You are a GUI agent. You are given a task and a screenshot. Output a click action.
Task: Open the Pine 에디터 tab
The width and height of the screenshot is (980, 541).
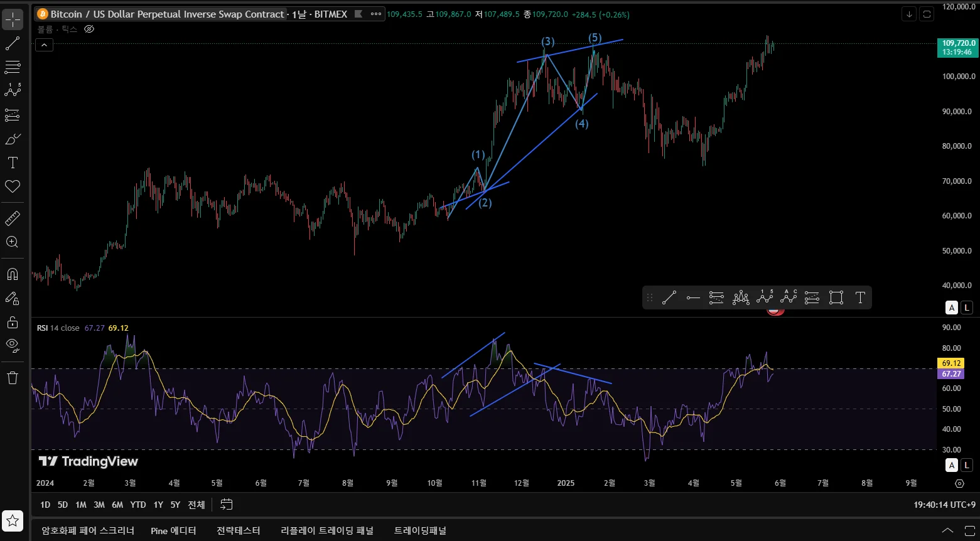173,531
